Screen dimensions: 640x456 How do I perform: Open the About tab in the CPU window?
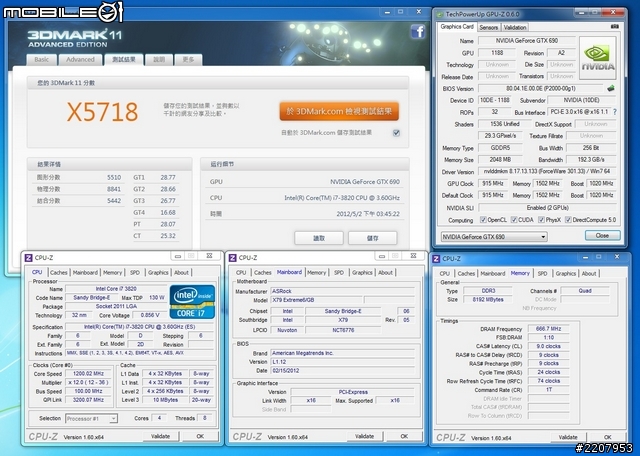181,272
